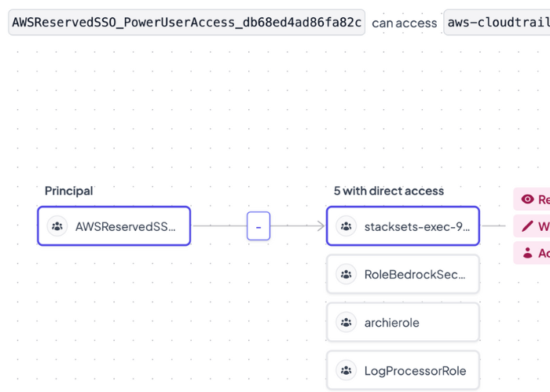This screenshot has width=550, height=392.
Task: Click the aws-cloudtrail resource selector field
Action: [x=497, y=23]
